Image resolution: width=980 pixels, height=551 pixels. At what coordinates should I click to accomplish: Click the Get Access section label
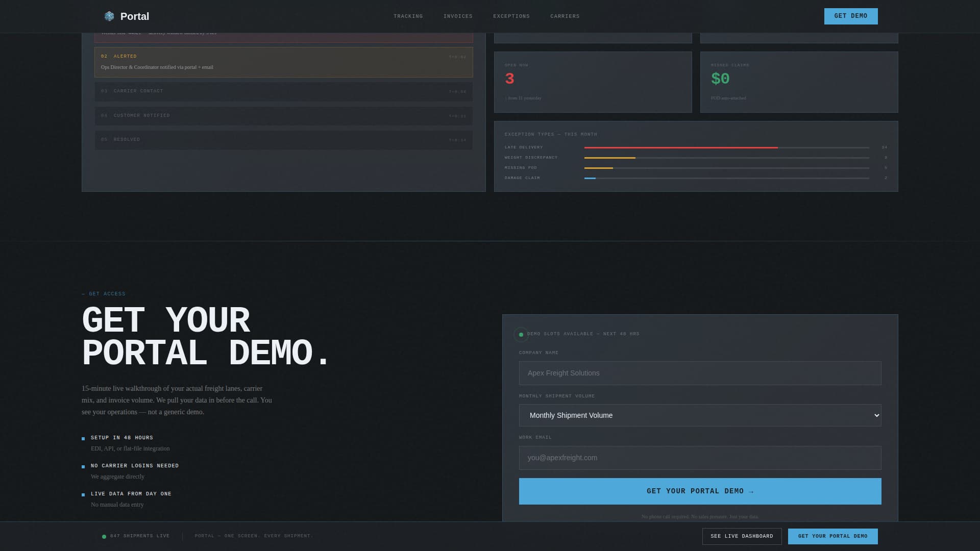(x=104, y=294)
